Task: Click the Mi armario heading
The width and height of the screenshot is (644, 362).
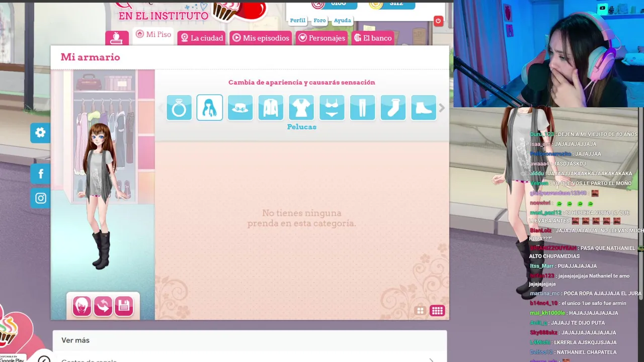Action: tap(91, 57)
